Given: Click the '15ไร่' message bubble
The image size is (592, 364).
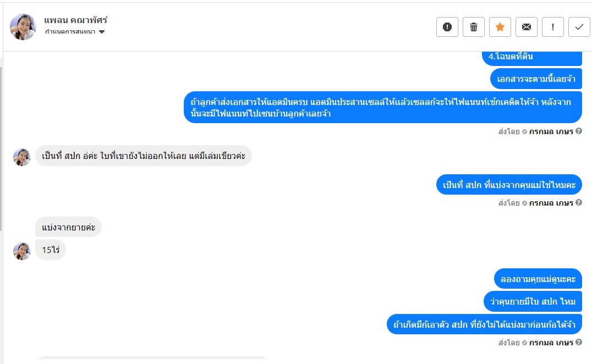Looking at the screenshot, I should [x=51, y=250].
